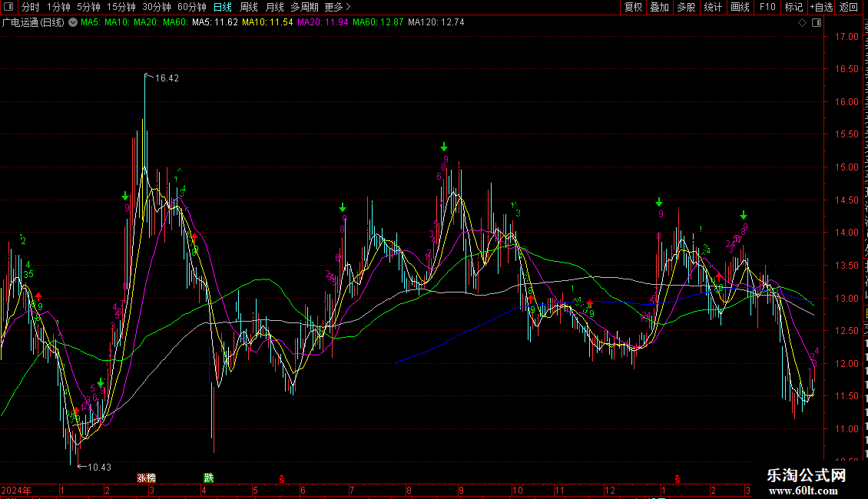Screen dimensions: 868x499
Task: Click month 12 on the time axis
Action: point(609,490)
